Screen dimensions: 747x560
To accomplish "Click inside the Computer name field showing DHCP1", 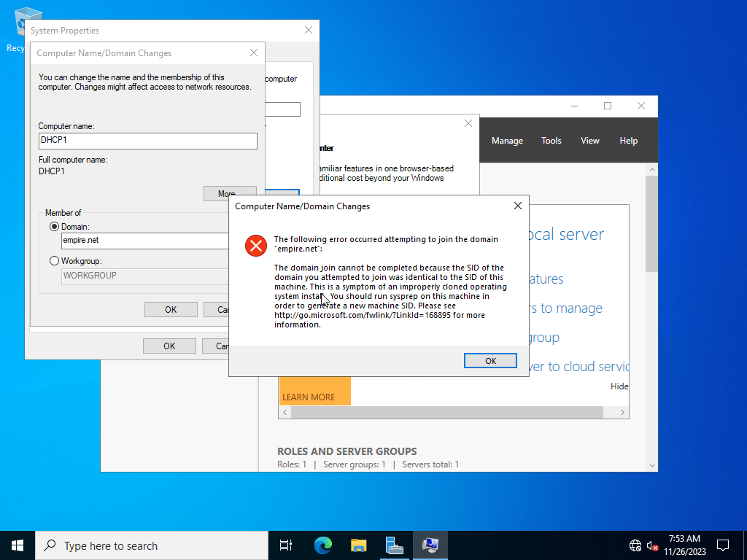I will [147, 140].
